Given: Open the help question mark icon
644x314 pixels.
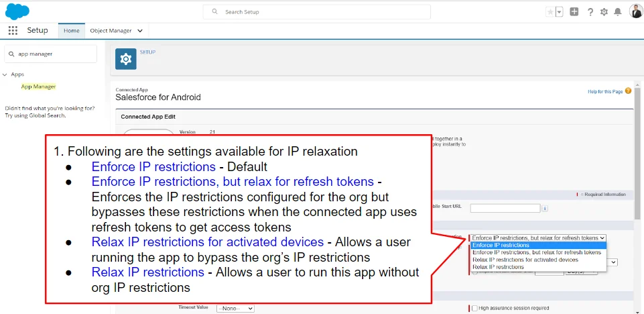Looking at the screenshot, I should point(590,12).
